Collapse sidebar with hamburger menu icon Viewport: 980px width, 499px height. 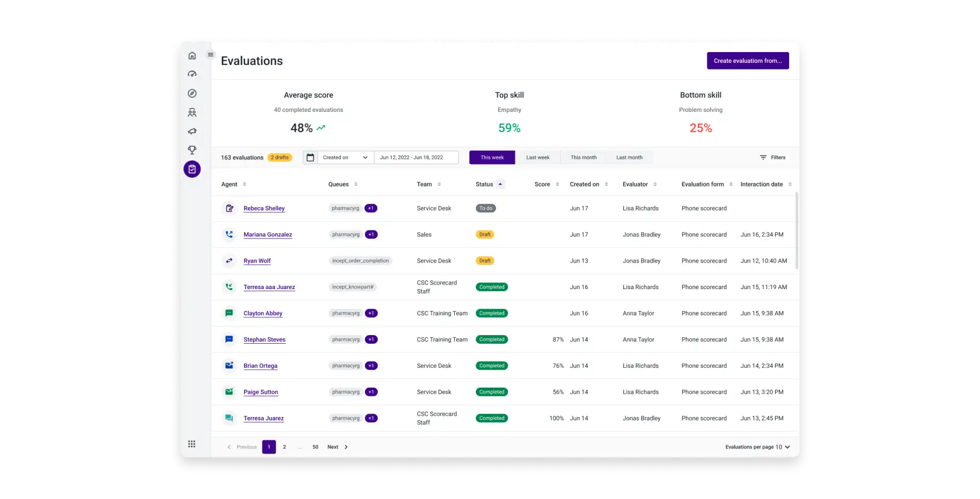[x=210, y=55]
